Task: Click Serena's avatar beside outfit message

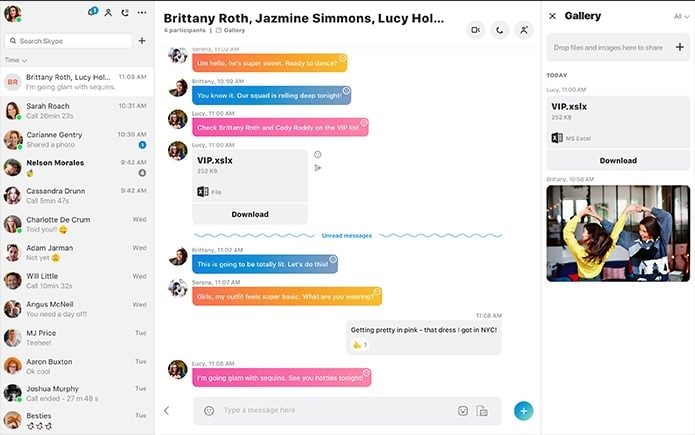Action: point(178,288)
